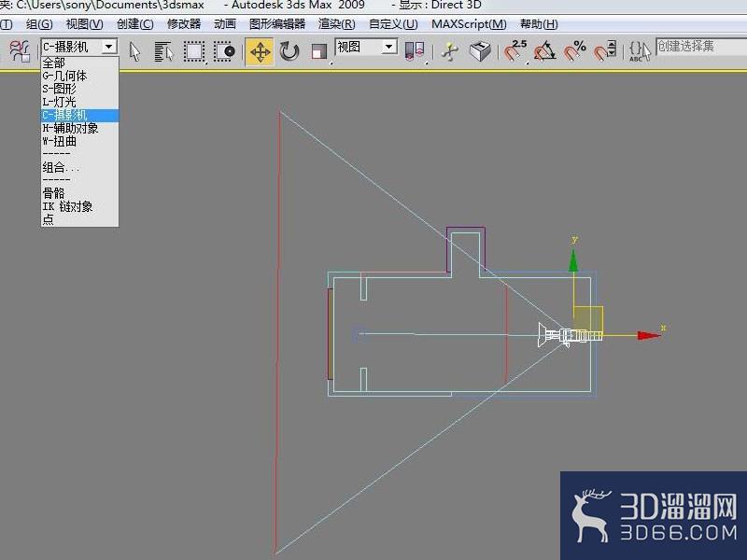Toggle Window/Crossing selection mode
The height and width of the screenshot is (560, 747).
[224, 51]
